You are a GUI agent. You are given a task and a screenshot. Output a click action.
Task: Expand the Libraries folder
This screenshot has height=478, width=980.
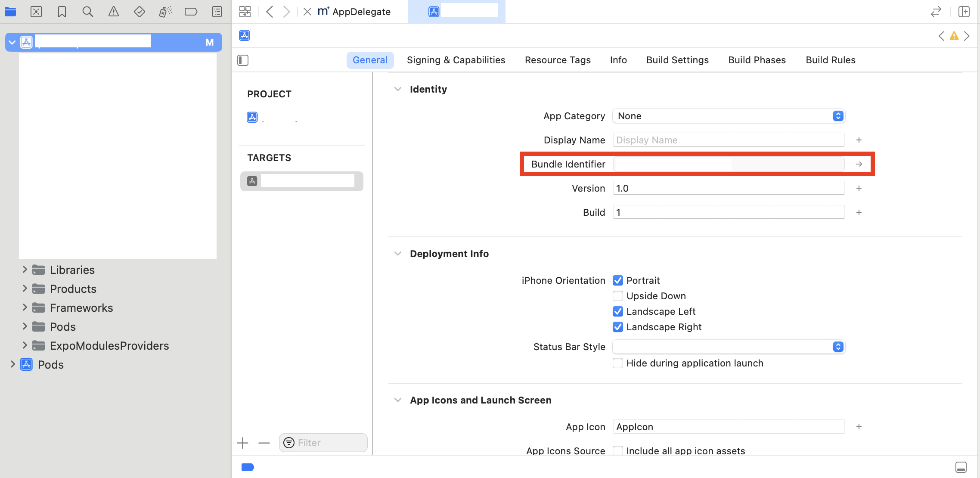tap(25, 270)
